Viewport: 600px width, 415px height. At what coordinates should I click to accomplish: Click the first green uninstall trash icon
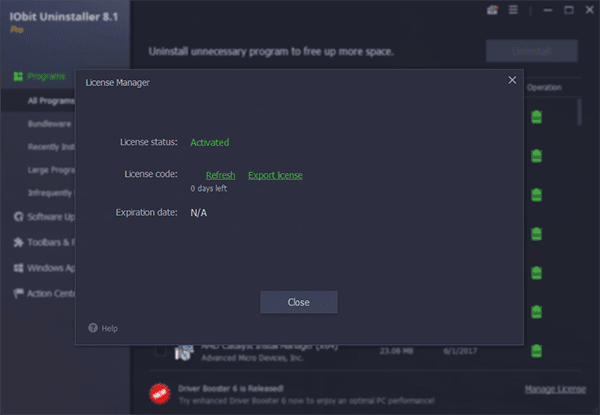click(536, 117)
